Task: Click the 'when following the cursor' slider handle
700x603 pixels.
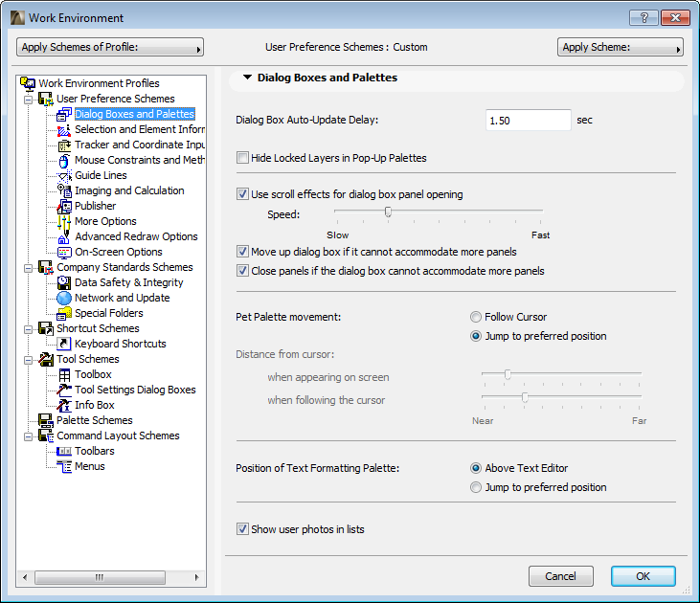Action: (525, 397)
